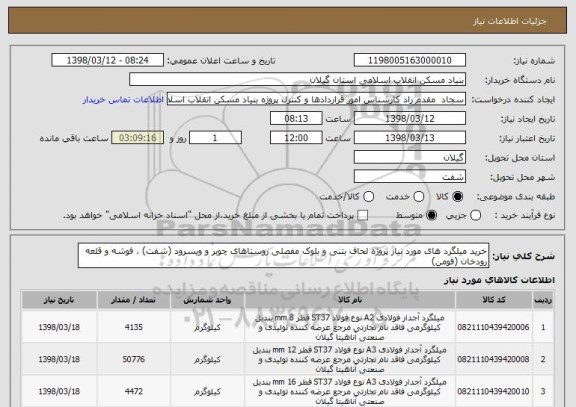Click the buyer organization name field
576x407 pixels.
[298, 80]
